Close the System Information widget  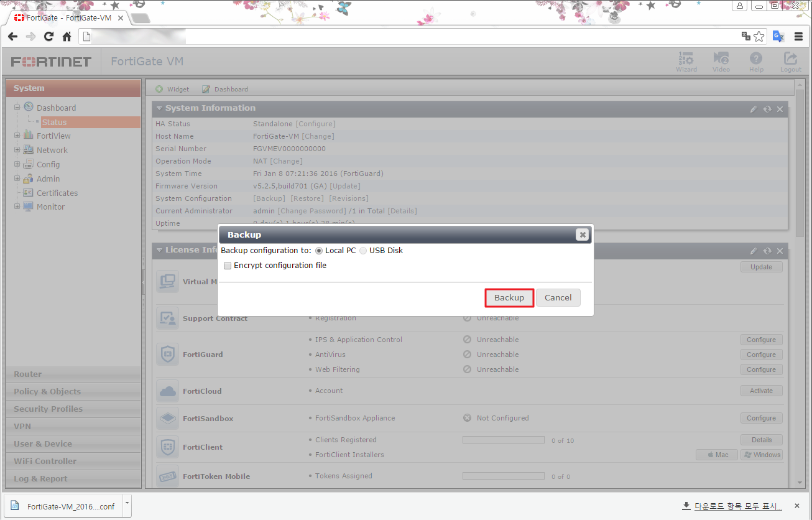click(780, 109)
